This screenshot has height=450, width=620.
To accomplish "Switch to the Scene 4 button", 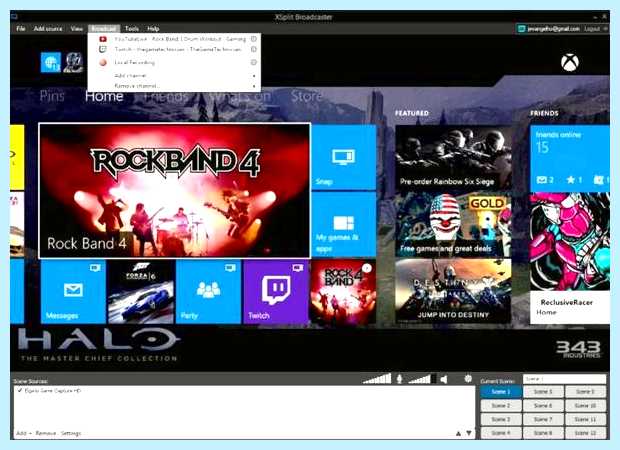I will click(501, 433).
